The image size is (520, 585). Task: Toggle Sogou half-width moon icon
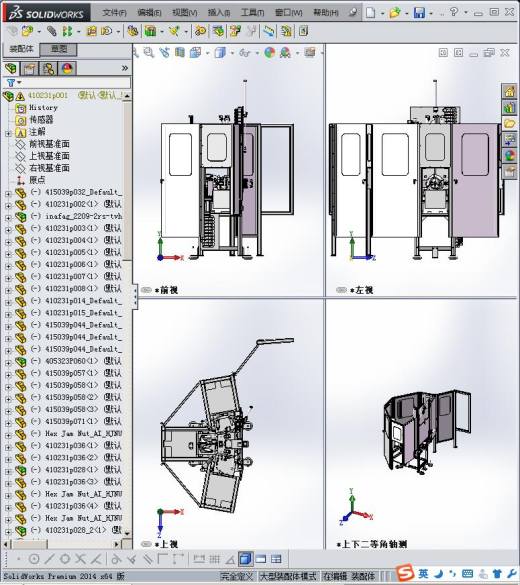click(x=439, y=573)
